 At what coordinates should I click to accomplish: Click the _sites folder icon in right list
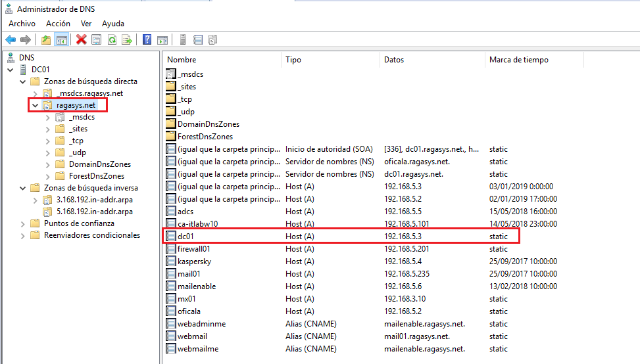(x=171, y=87)
